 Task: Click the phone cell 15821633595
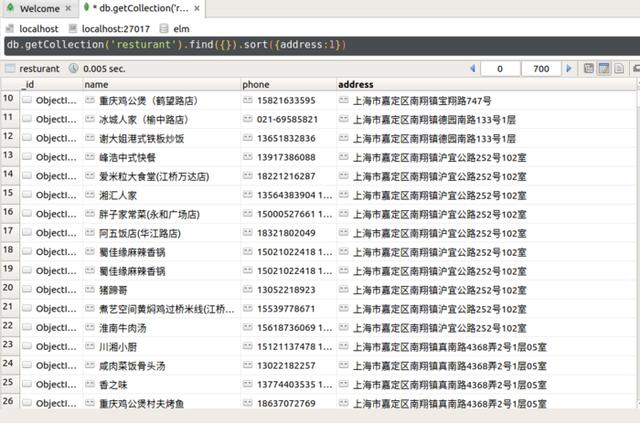click(289, 100)
